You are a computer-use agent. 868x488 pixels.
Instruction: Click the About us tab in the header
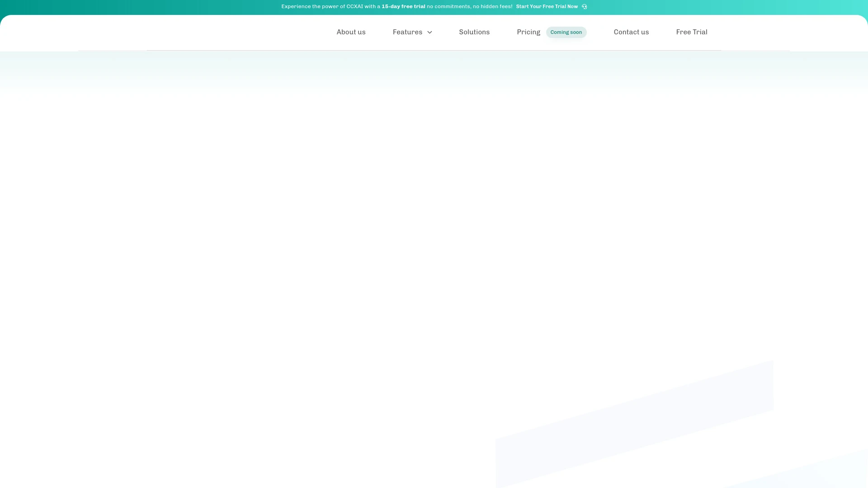[351, 32]
